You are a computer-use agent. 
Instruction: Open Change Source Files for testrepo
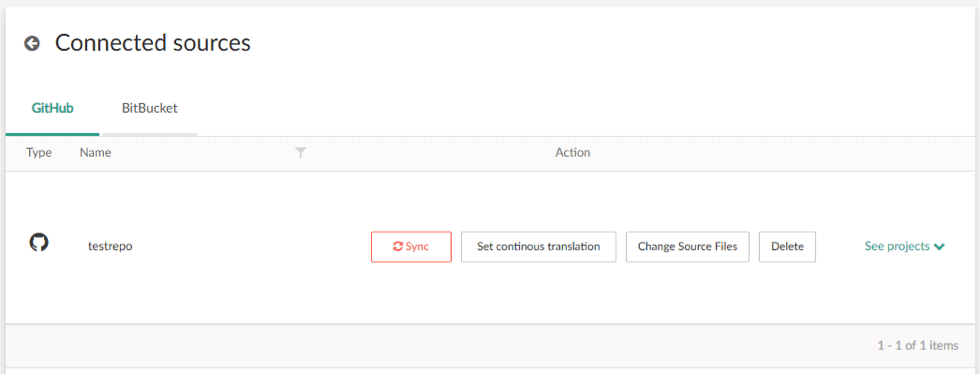688,246
